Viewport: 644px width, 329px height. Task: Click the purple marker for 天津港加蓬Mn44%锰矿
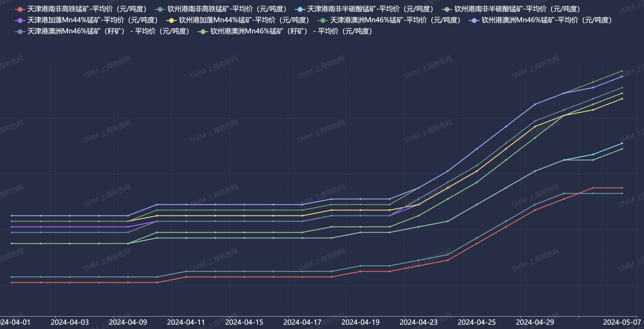19,20
